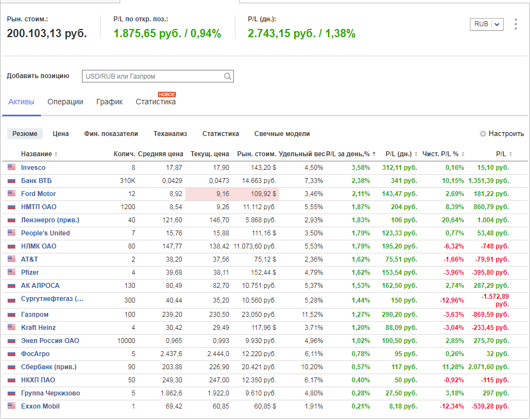The height and width of the screenshot is (420, 530).
Task: Open the People's United link
Action: (x=45, y=233)
